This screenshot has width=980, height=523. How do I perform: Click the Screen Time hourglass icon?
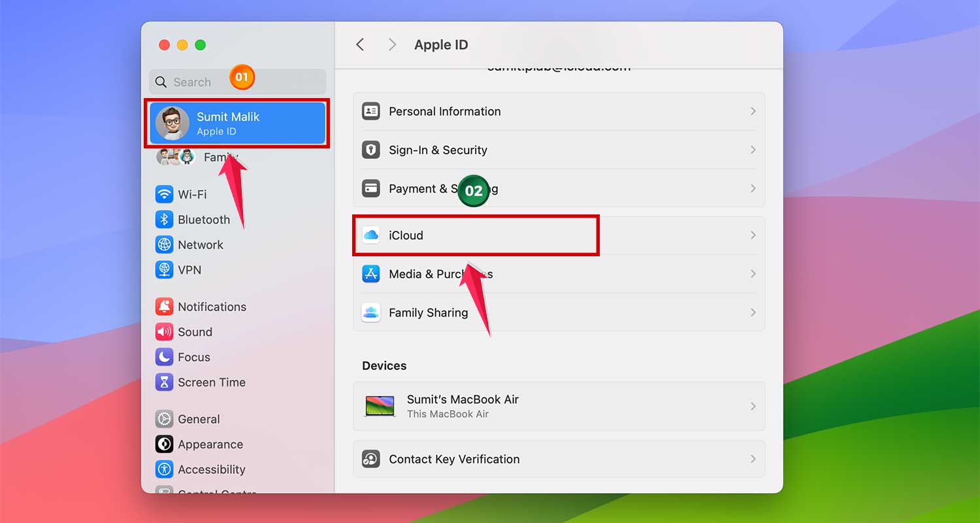point(164,382)
